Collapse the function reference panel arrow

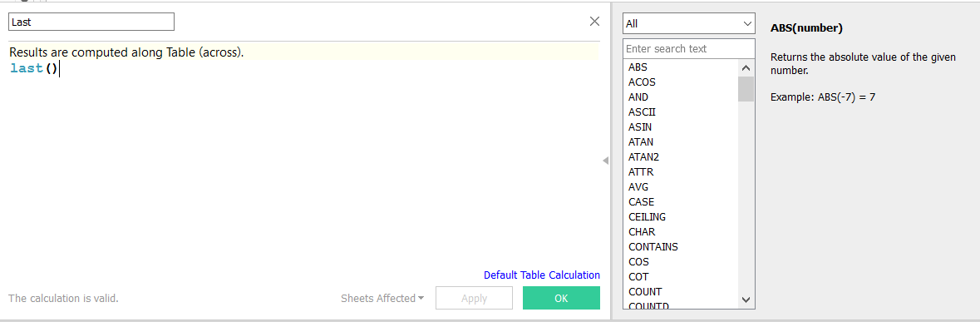(x=605, y=161)
